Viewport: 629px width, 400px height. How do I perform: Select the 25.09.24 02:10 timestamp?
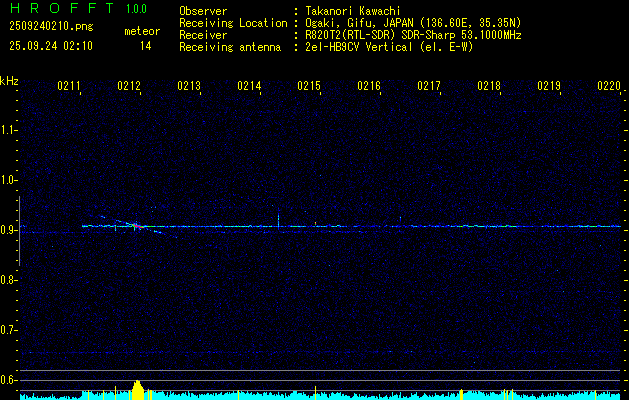[x=51, y=46]
